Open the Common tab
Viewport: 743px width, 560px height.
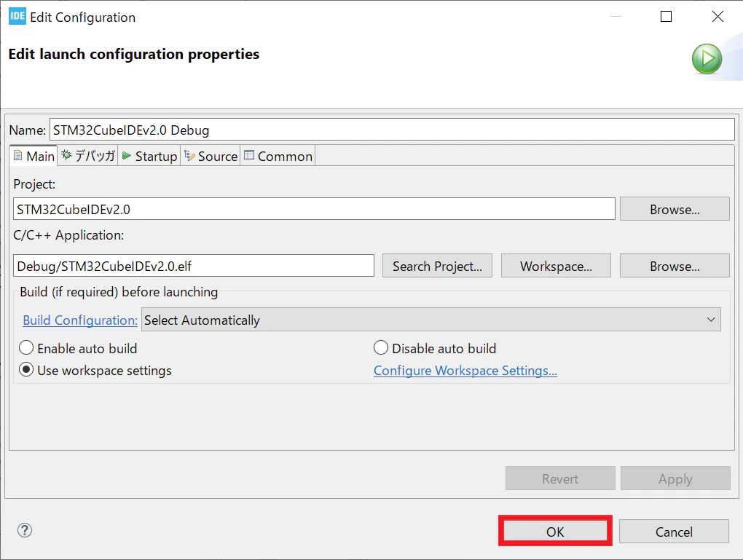click(x=278, y=156)
